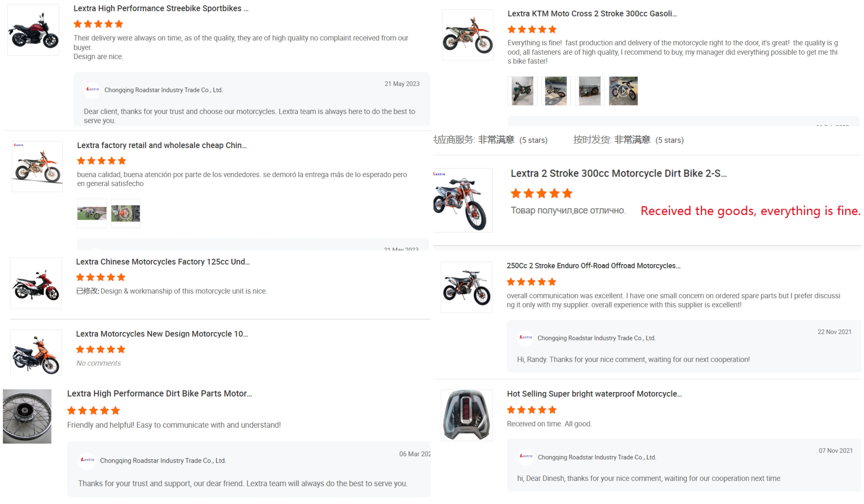
Task: Click the Lextra avatar in the 07 Nov 2021 reply
Action: point(526,457)
